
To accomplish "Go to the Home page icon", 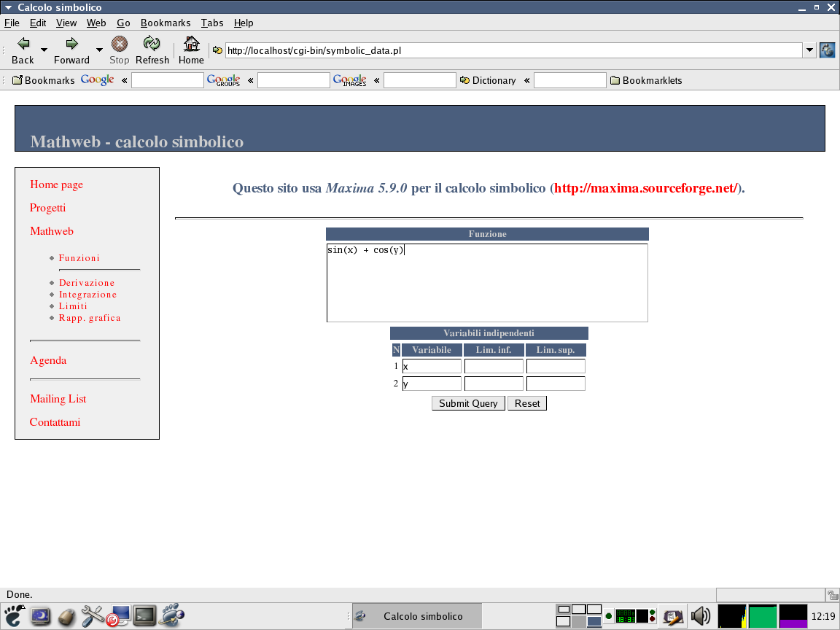I will coord(191,44).
